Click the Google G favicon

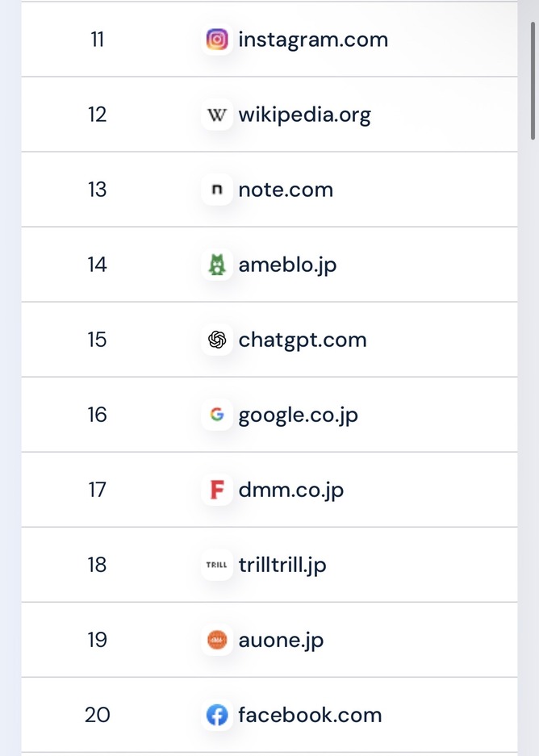pyautogui.click(x=216, y=415)
